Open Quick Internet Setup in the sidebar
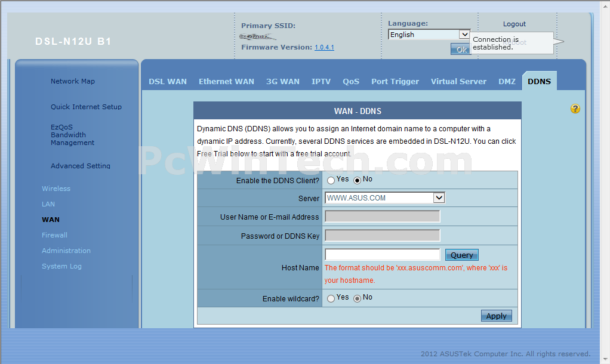 point(86,107)
